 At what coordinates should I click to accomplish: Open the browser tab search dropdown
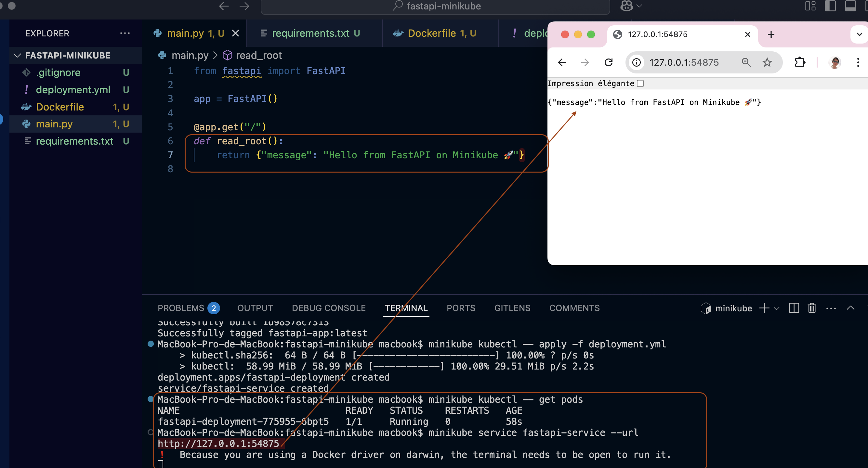859,34
